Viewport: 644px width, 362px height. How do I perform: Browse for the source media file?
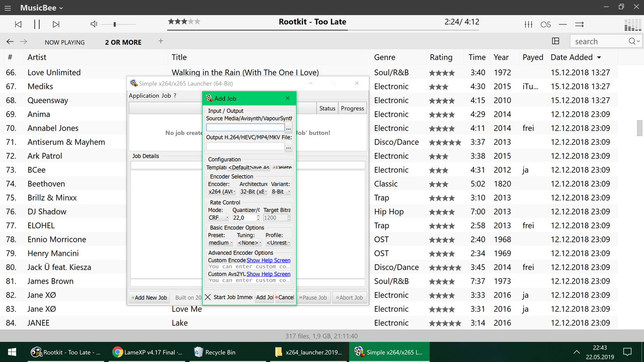[288, 128]
